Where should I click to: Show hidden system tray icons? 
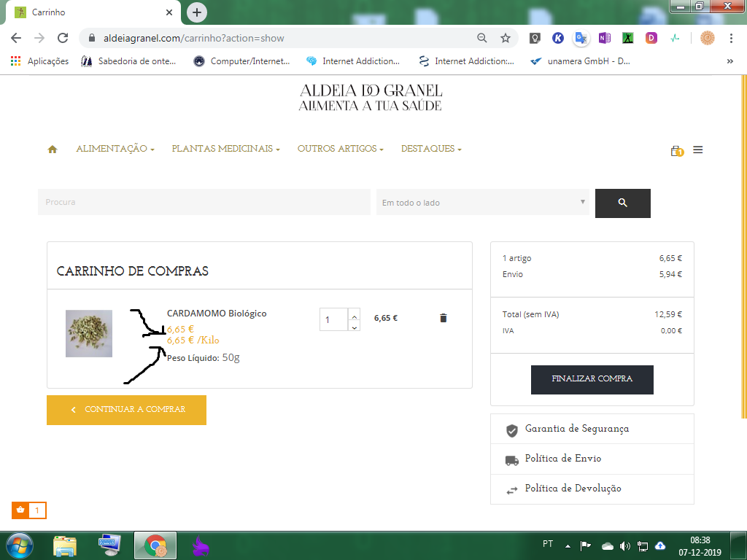(568, 546)
